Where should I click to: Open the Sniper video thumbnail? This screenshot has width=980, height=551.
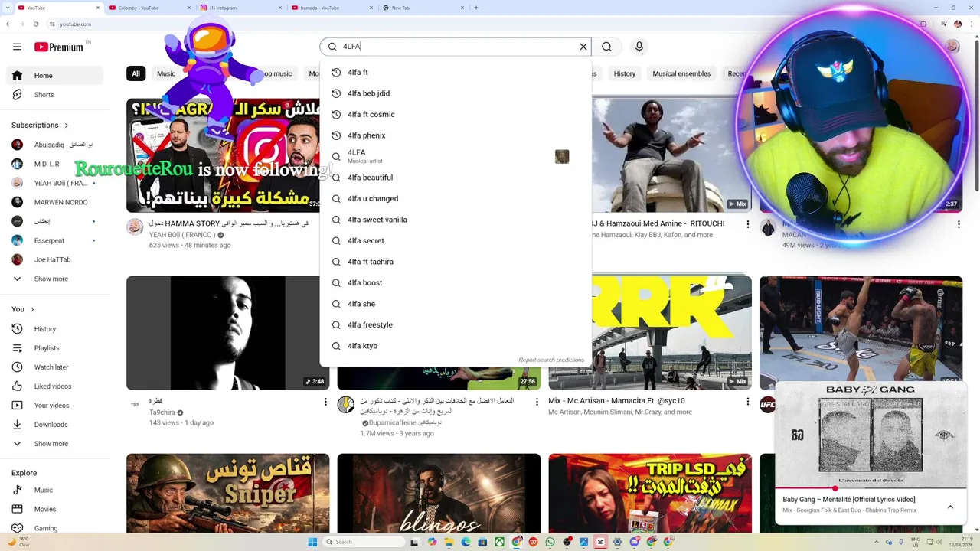click(228, 493)
